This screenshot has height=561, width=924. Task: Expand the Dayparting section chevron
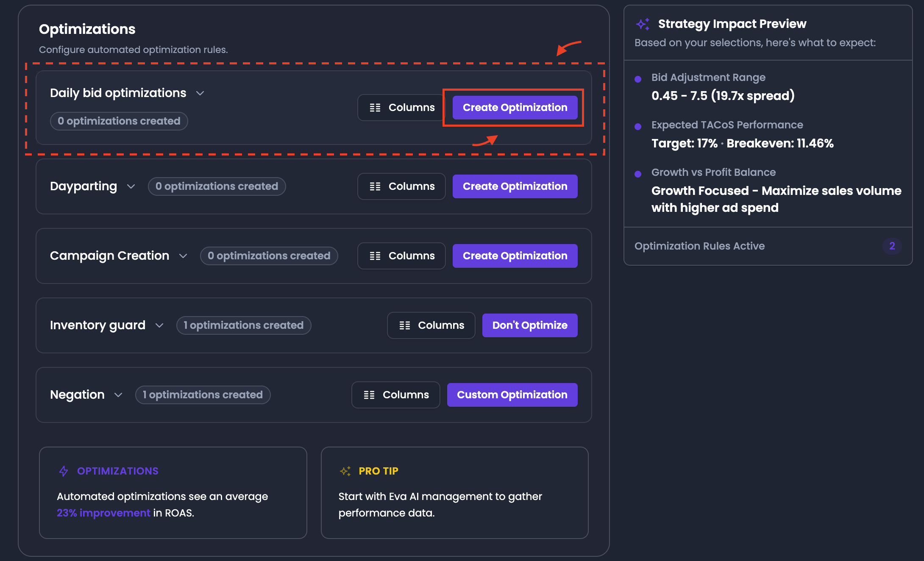click(x=131, y=186)
